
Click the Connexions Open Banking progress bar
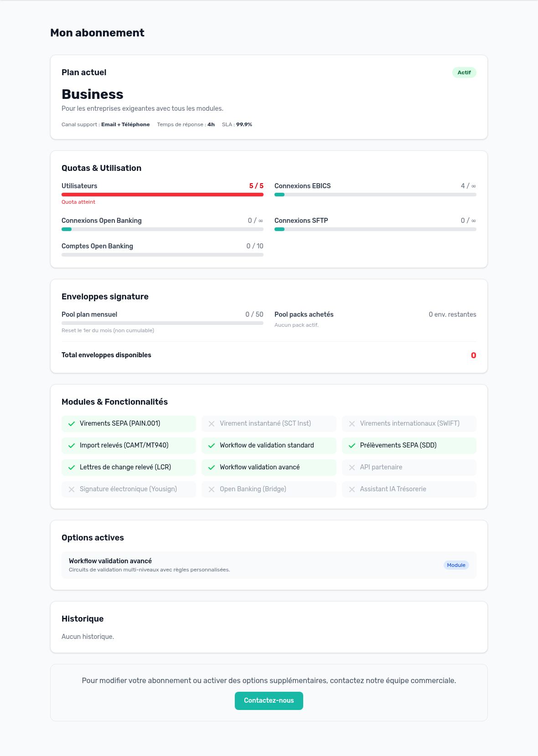[x=162, y=229]
